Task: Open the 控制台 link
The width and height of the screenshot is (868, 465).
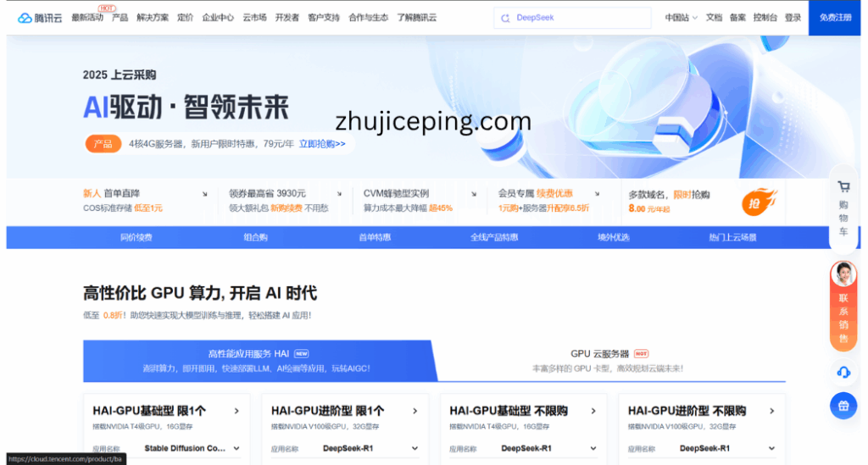Action: (x=765, y=18)
